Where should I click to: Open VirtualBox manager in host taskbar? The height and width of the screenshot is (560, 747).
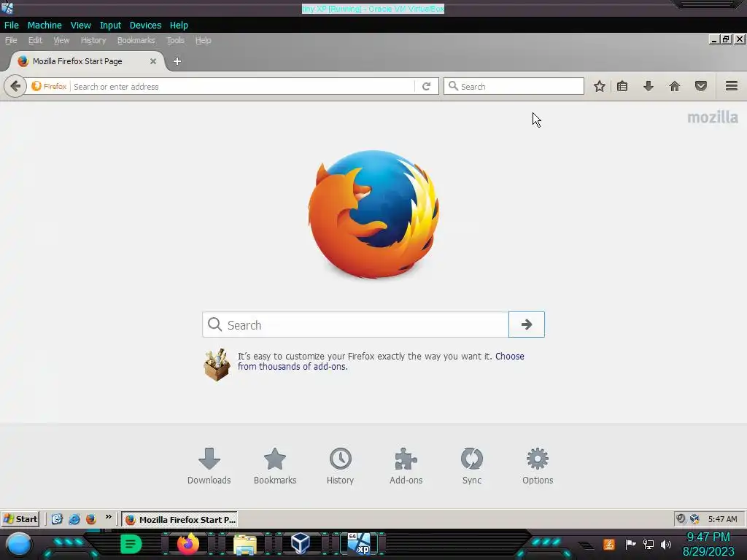point(301,543)
